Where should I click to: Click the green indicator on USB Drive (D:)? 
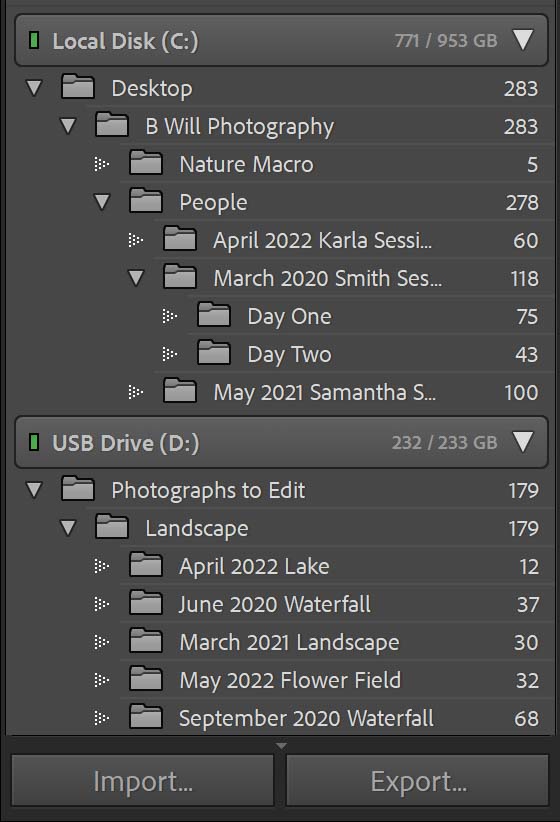pyautogui.click(x=34, y=442)
